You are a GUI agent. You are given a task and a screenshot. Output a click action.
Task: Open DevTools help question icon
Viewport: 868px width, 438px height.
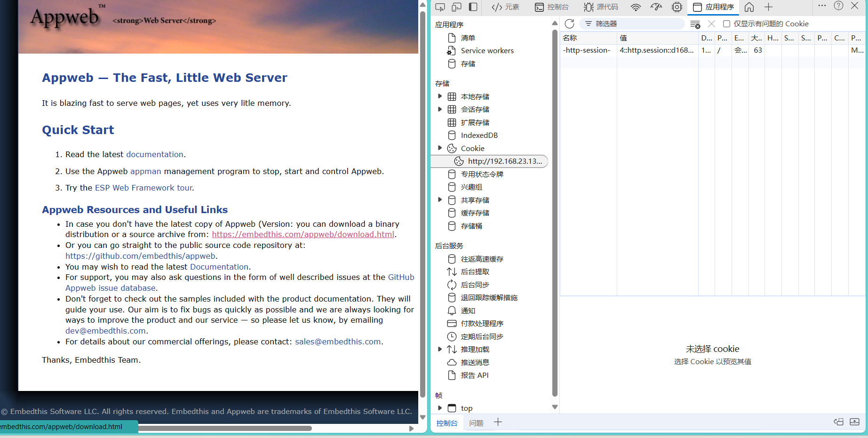pos(838,6)
